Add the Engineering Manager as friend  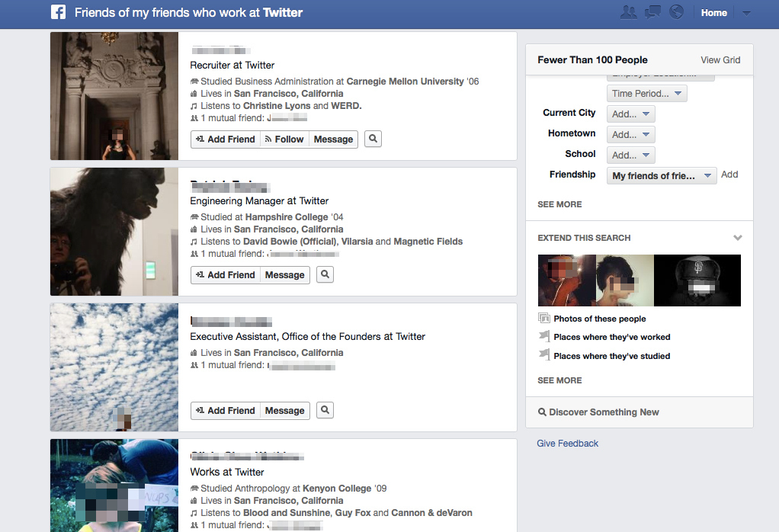[226, 275]
